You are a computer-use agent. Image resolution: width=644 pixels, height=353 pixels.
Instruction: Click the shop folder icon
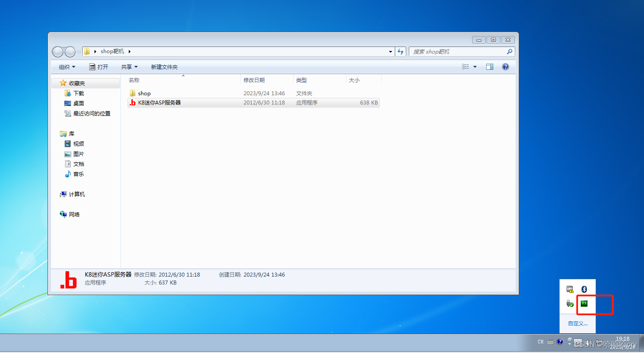[133, 93]
